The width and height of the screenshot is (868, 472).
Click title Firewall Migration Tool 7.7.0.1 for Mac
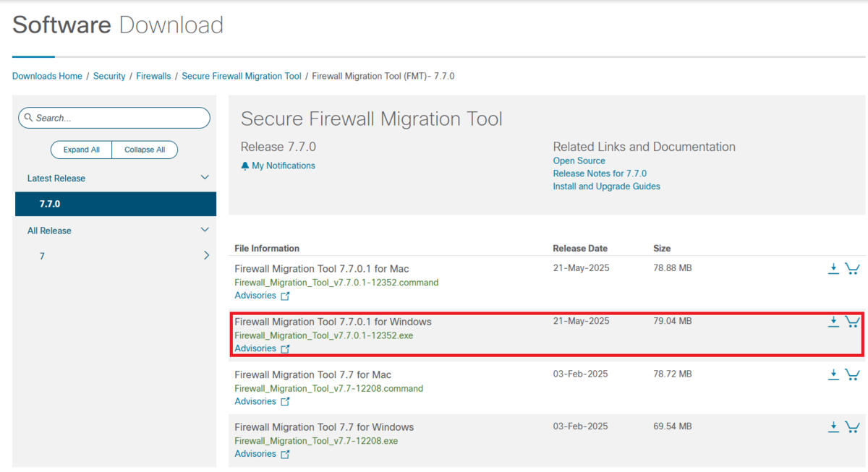pyautogui.click(x=322, y=269)
